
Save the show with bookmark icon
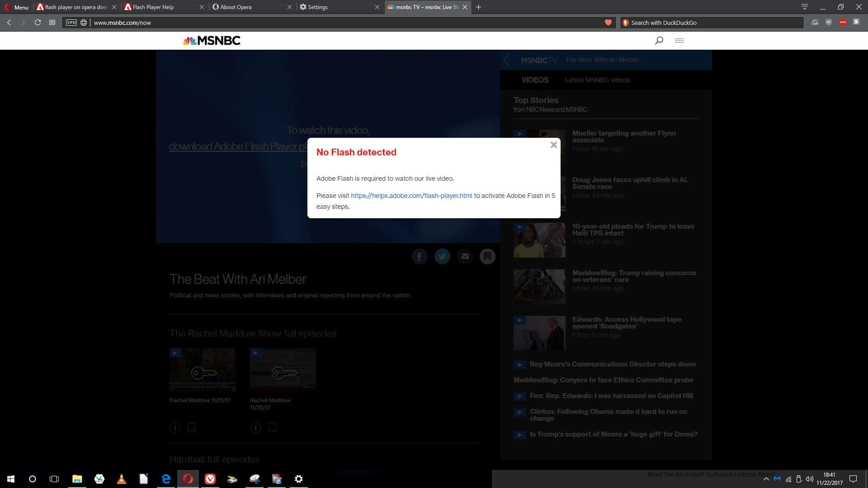tap(487, 257)
